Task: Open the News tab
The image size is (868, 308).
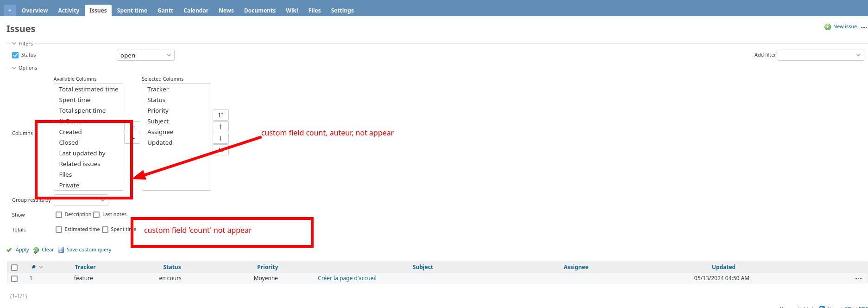Action: [x=226, y=10]
